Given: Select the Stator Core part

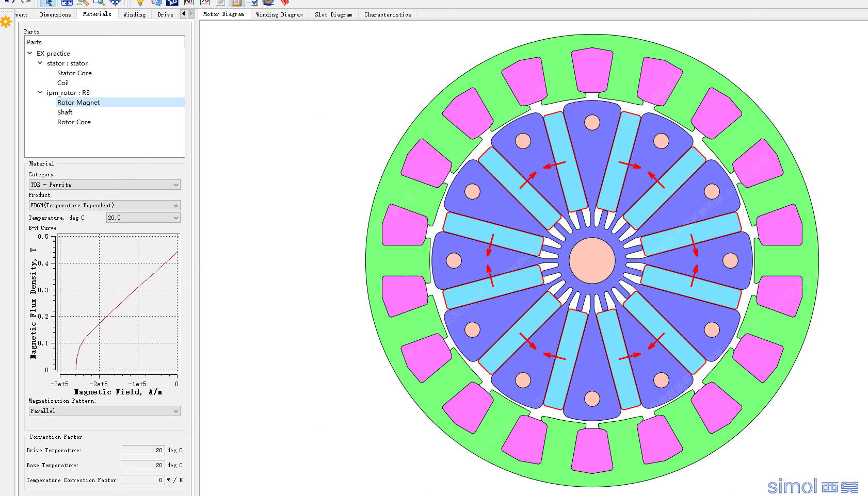Looking at the screenshot, I should coord(74,73).
